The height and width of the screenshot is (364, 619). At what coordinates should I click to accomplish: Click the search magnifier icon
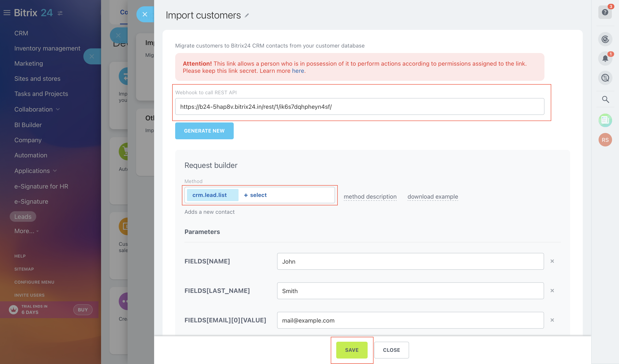[606, 99]
